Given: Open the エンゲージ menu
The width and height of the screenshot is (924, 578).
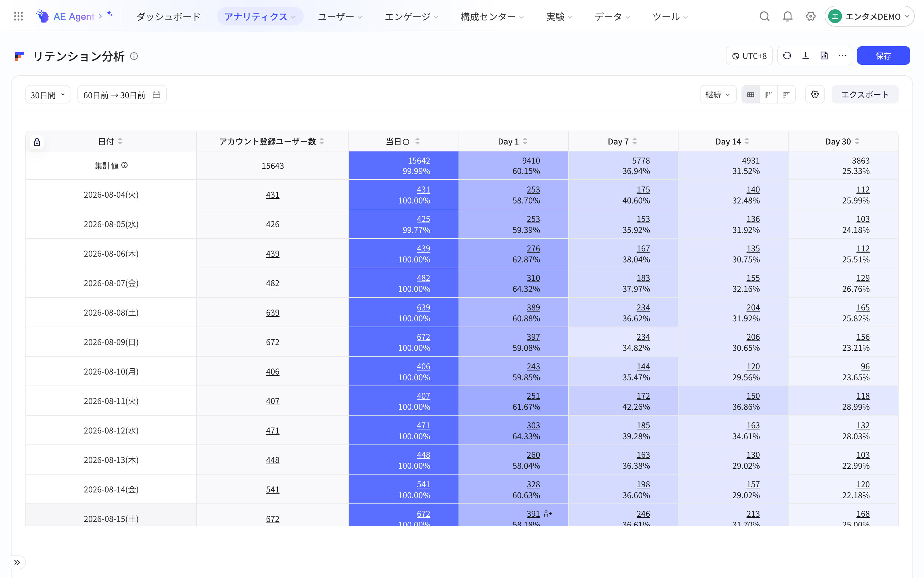Looking at the screenshot, I should point(411,16).
